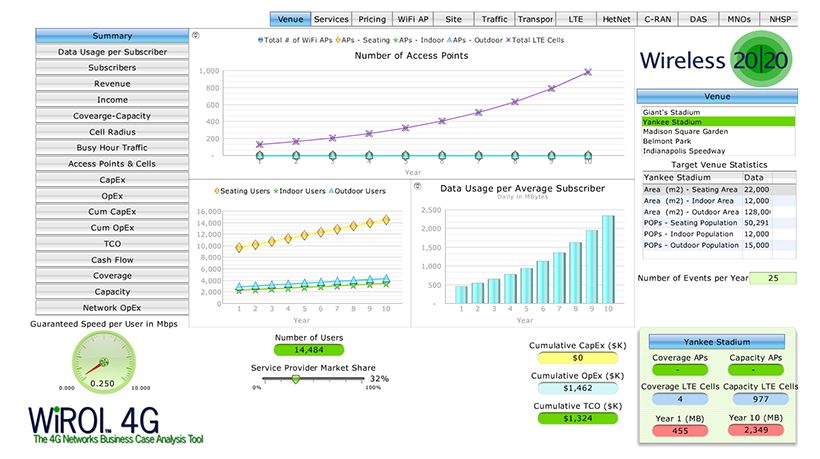Click the Access Points chart options icon
Viewport: 820px width, 459px height.
196,36
